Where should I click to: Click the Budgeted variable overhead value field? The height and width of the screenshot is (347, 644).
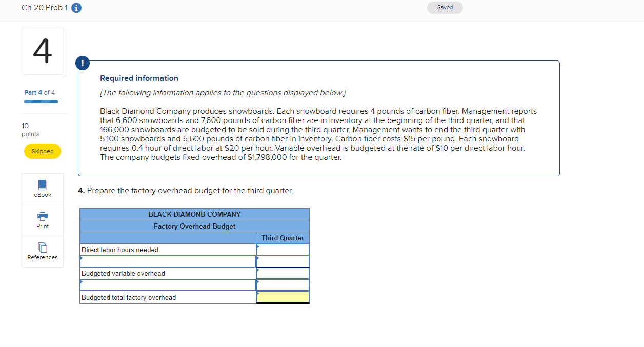point(283,273)
